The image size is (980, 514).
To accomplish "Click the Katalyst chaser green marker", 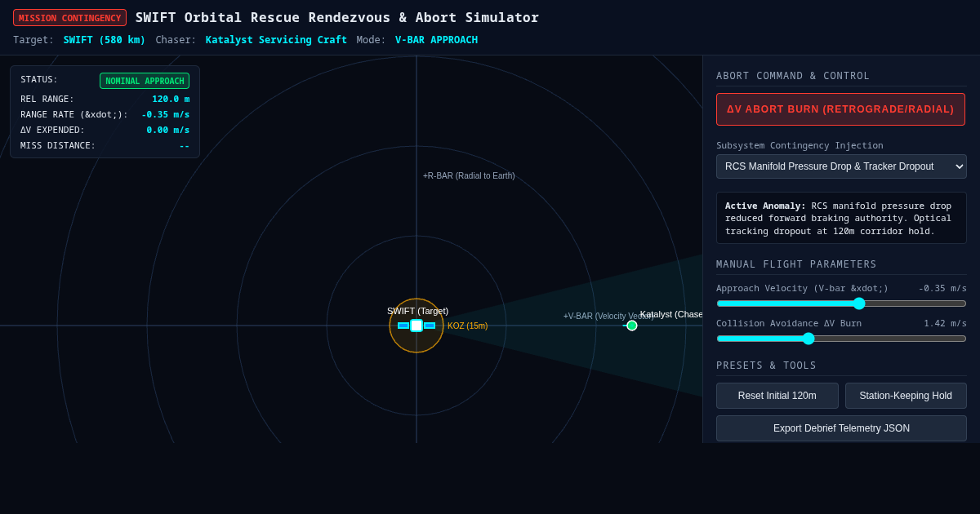I will pos(632,326).
